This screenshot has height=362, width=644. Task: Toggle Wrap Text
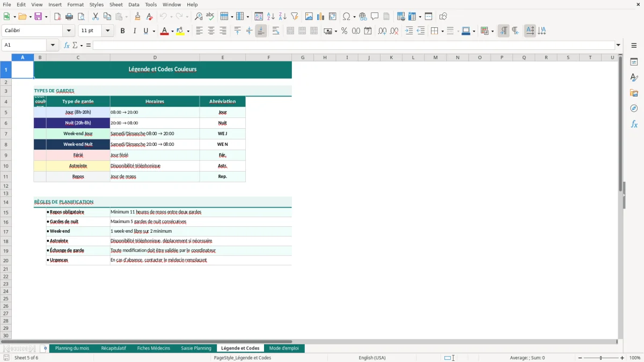(x=276, y=31)
